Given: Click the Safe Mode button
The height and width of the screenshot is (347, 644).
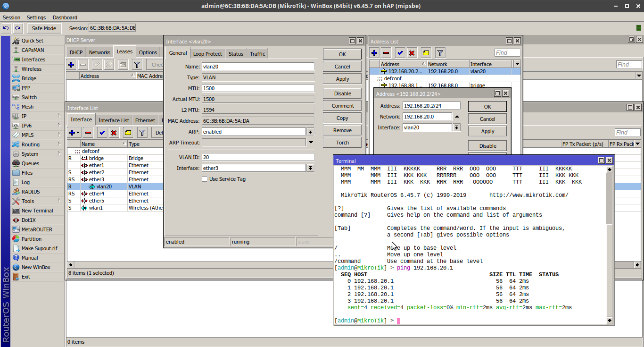Looking at the screenshot, I should 44,28.
